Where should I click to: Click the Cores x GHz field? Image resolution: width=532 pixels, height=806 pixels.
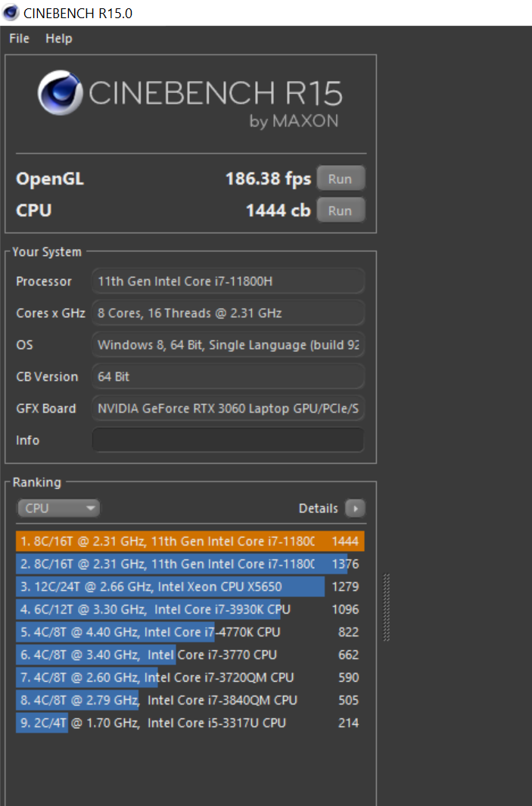pos(229,313)
